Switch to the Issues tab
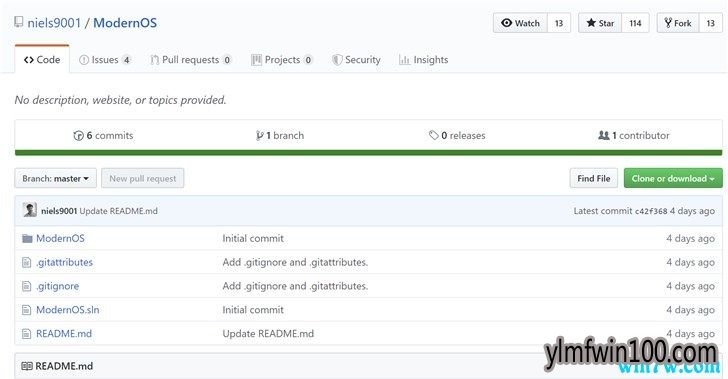The width and height of the screenshot is (728, 379). click(104, 60)
